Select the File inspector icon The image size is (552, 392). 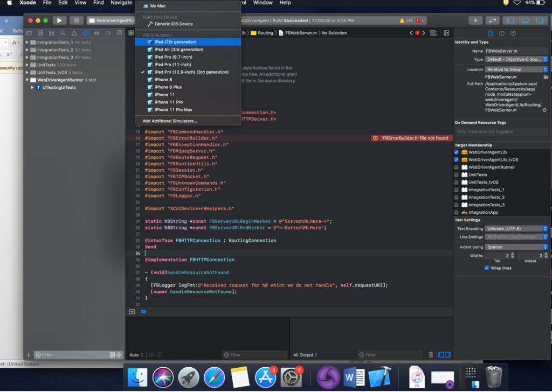coord(491,33)
